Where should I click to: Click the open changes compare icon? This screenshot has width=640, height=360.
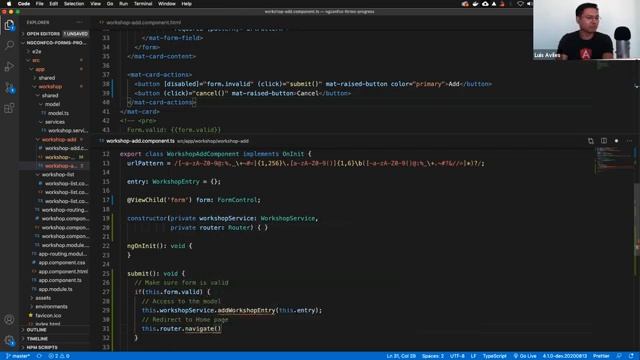coord(591,141)
